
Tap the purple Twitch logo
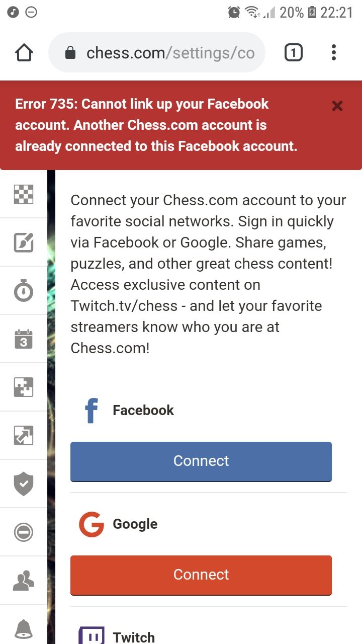(x=92, y=636)
